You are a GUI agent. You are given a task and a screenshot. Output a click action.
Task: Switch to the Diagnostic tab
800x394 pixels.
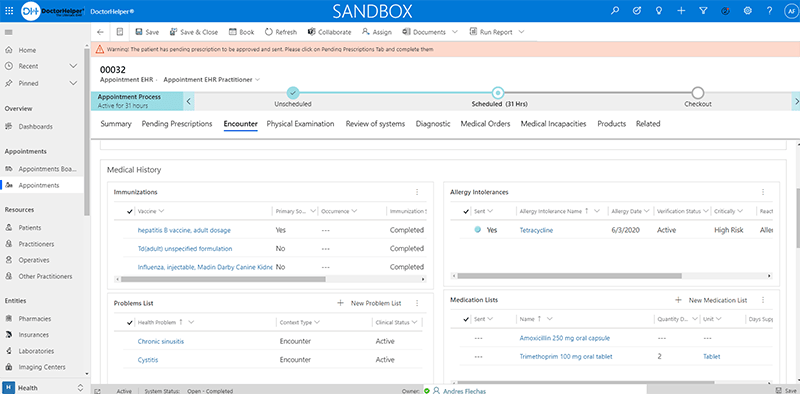pos(433,124)
